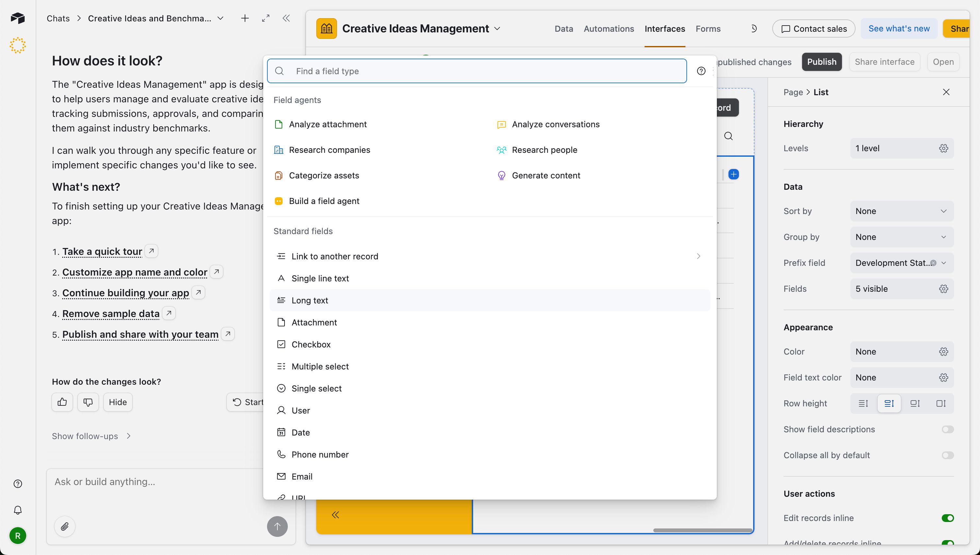Open the Prefix field dropdown
This screenshot has width=980, height=555.
[x=902, y=263]
